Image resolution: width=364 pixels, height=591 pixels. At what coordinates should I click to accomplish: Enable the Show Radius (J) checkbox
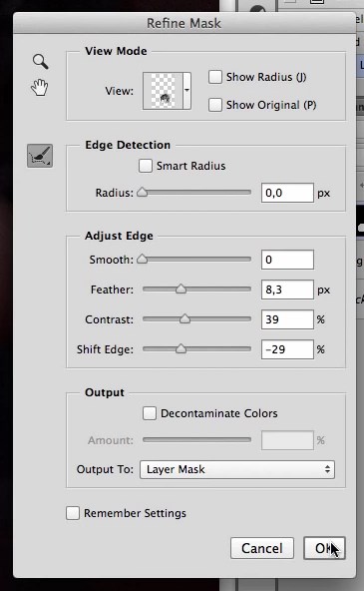(x=215, y=77)
